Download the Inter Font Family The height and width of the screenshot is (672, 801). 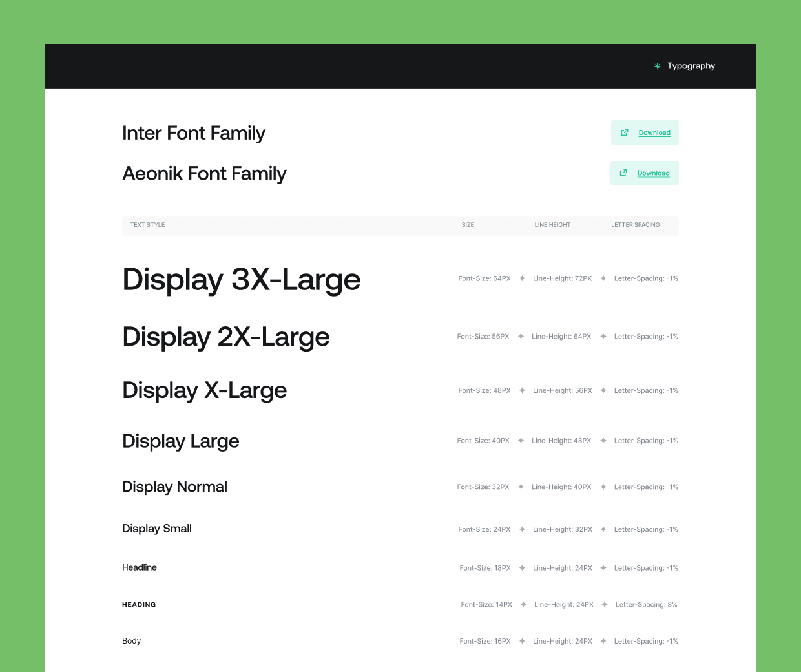[x=654, y=132]
